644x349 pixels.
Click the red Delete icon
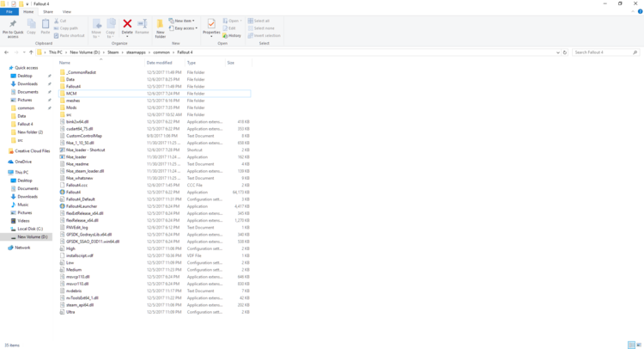tap(127, 24)
